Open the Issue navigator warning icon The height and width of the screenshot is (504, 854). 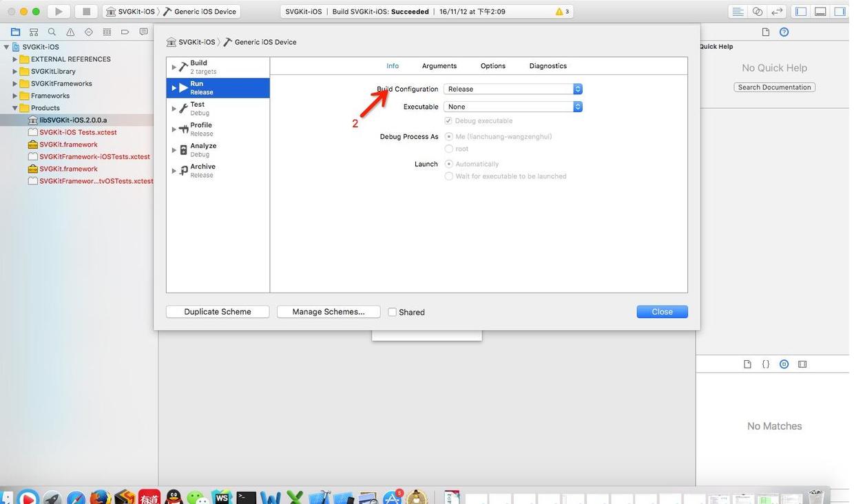pos(70,32)
